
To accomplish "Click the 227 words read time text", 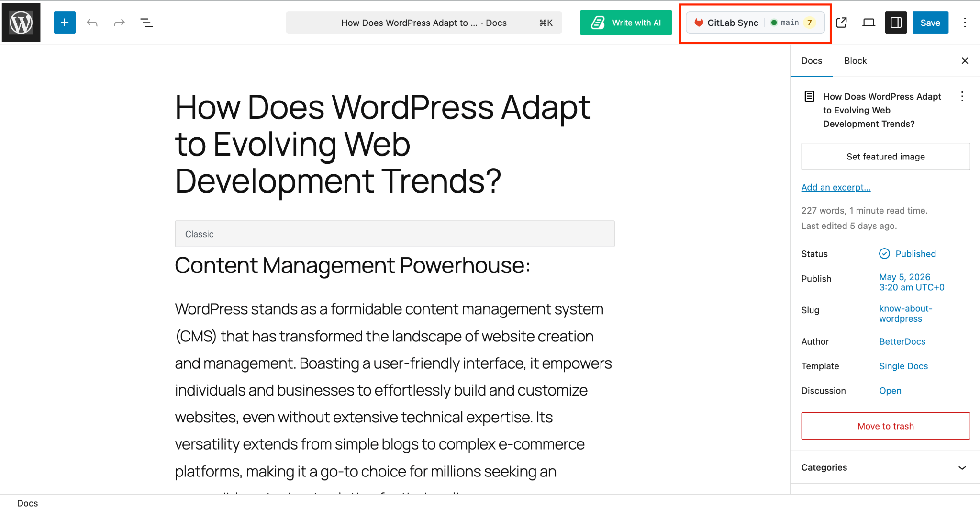I will [x=864, y=210].
